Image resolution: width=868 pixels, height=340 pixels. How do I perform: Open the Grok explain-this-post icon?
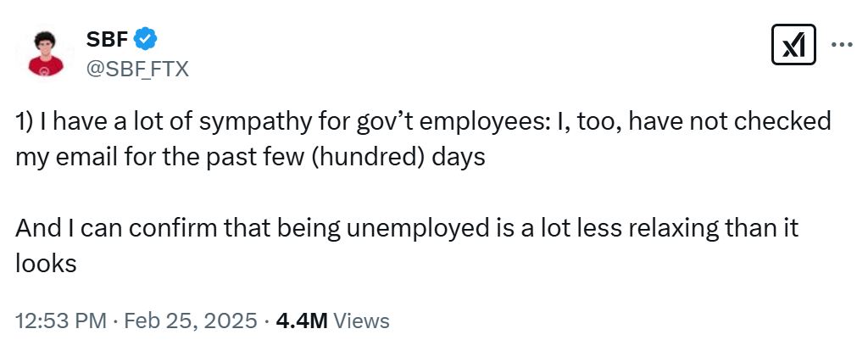(793, 44)
